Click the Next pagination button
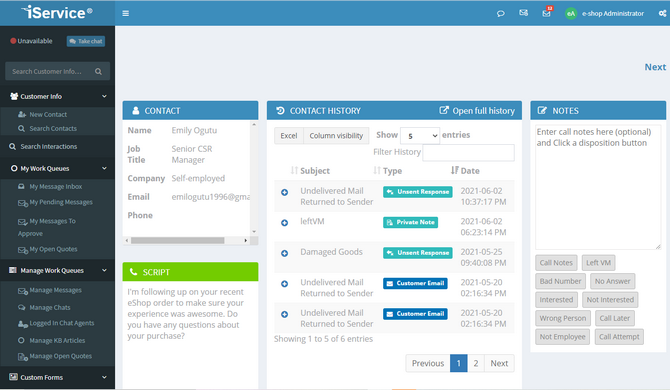 [x=499, y=364]
